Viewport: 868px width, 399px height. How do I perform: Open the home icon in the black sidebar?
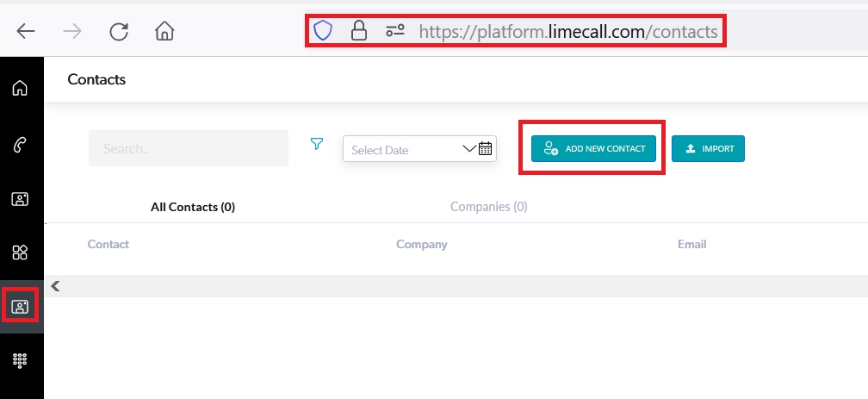tap(19, 88)
